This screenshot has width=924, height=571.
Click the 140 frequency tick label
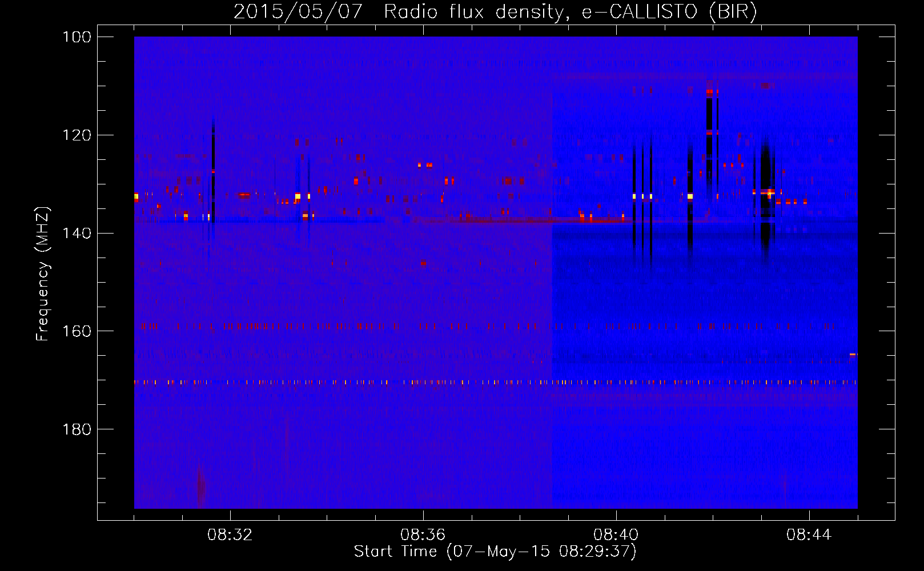pyautogui.click(x=77, y=234)
